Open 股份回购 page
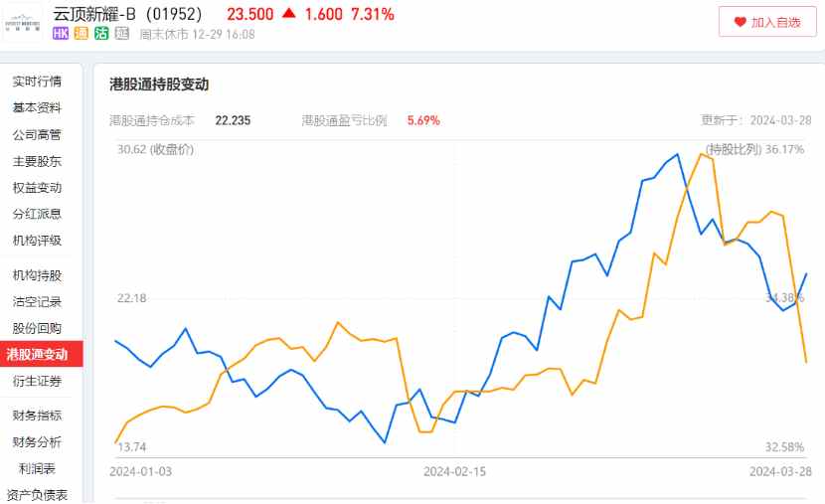 pos(37,328)
